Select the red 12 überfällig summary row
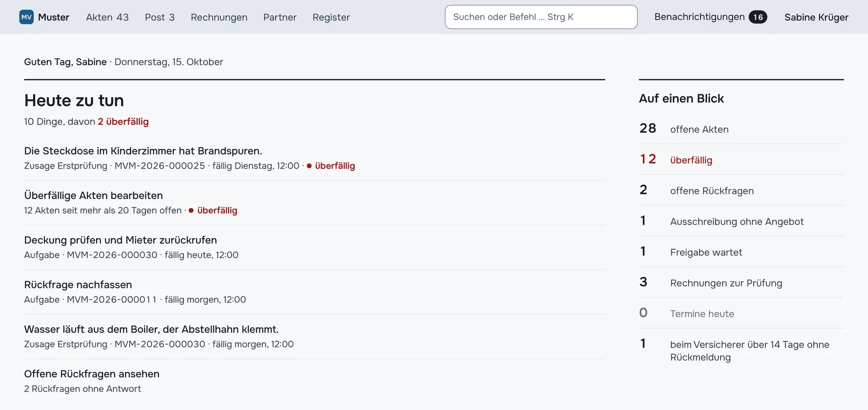Viewport: 868px width, 410px height. (741, 160)
